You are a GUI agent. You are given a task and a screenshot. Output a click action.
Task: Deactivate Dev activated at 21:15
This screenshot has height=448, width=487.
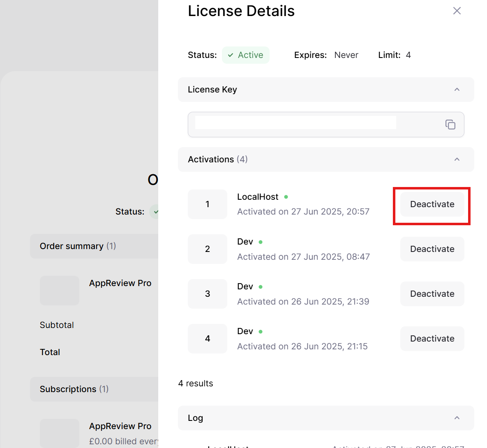point(432,339)
